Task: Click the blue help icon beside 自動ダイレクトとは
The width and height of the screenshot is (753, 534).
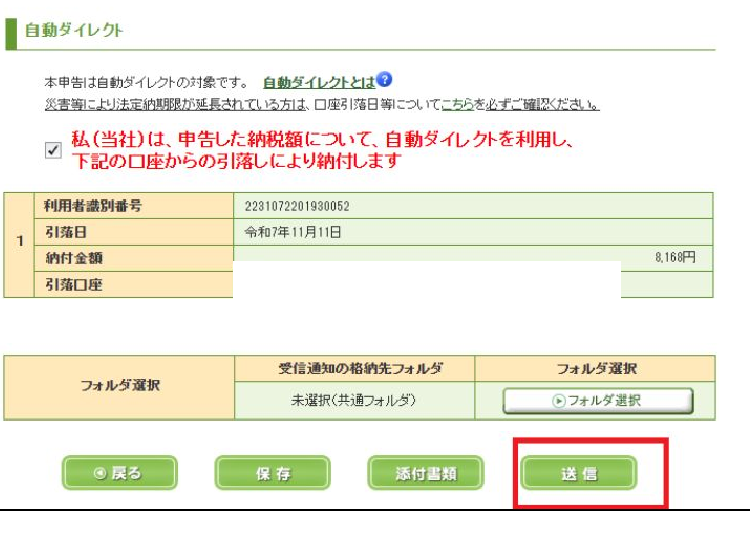Action: pyautogui.click(x=385, y=80)
